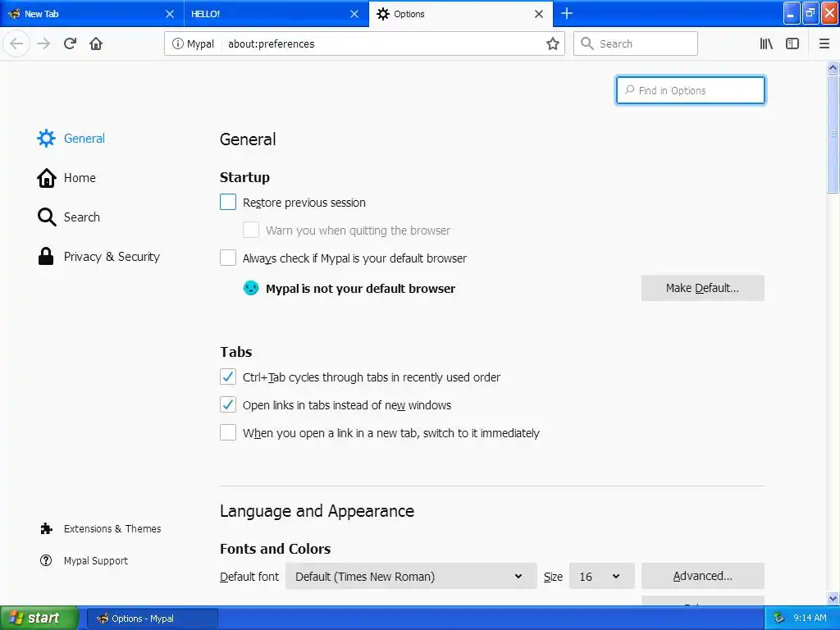Open the home page via house icon
840x630 pixels.
(x=96, y=43)
